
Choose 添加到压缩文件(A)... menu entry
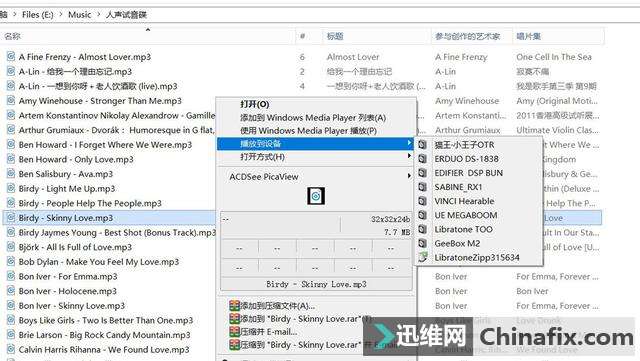coord(278,305)
